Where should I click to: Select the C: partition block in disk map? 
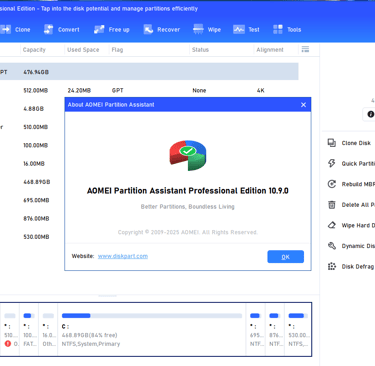tap(152, 329)
